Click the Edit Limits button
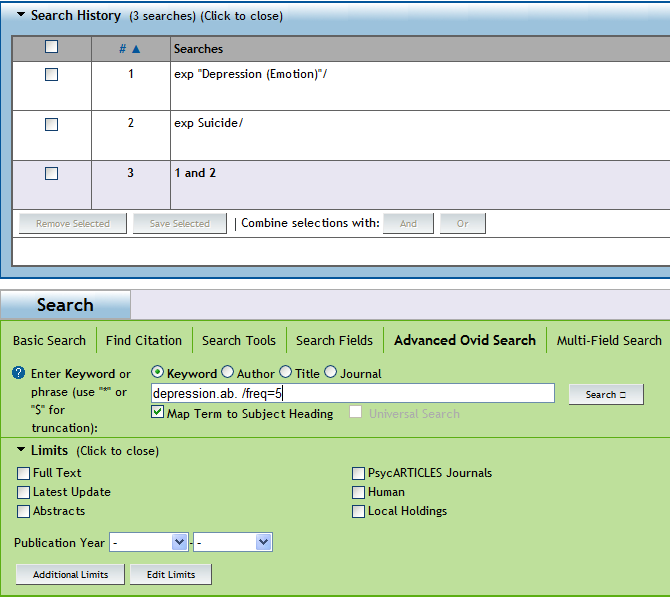This screenshot has height=598, width=670. 170,574
